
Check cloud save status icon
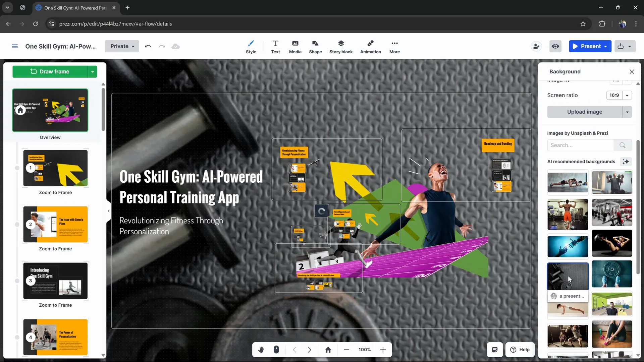[x=175, y=46]
